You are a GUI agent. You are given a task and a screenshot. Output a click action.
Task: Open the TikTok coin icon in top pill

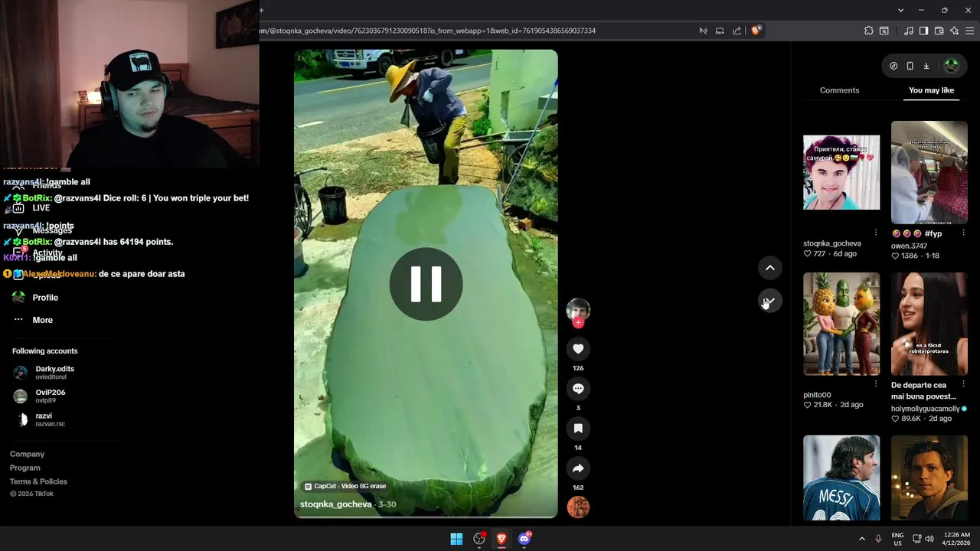pos(893,66)
